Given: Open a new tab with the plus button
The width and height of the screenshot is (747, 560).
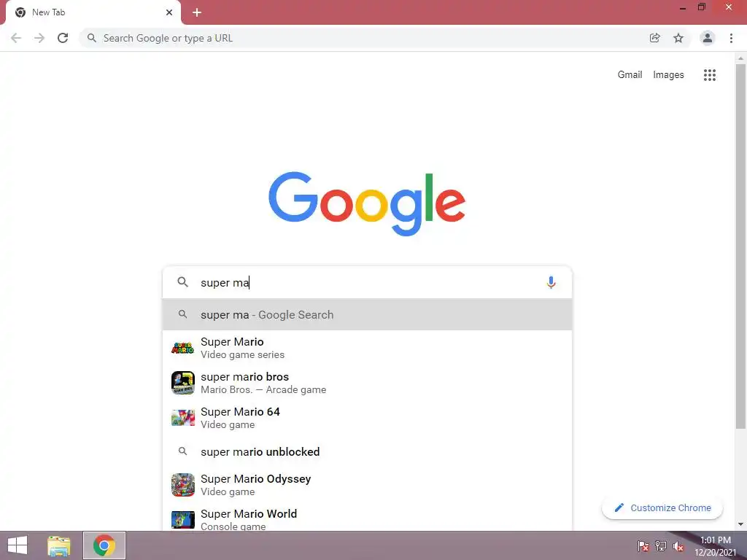Looking at the screenshot, I should [197, 12].
